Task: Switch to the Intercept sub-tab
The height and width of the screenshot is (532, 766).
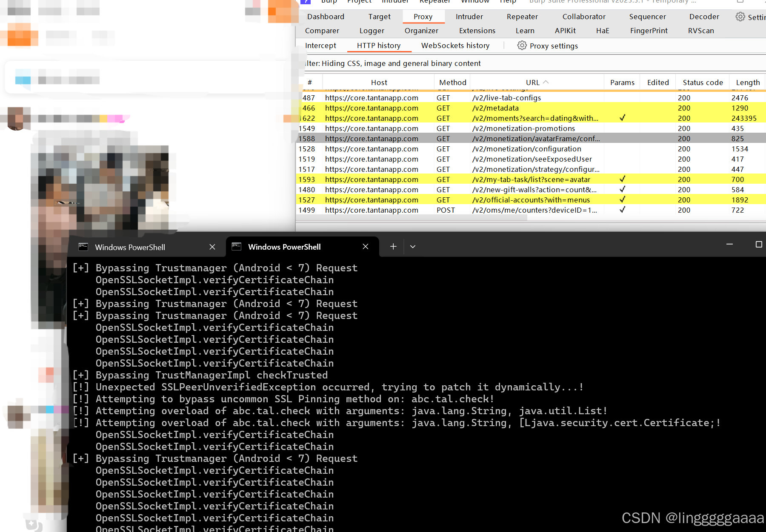Action: (x=320, y=46)
